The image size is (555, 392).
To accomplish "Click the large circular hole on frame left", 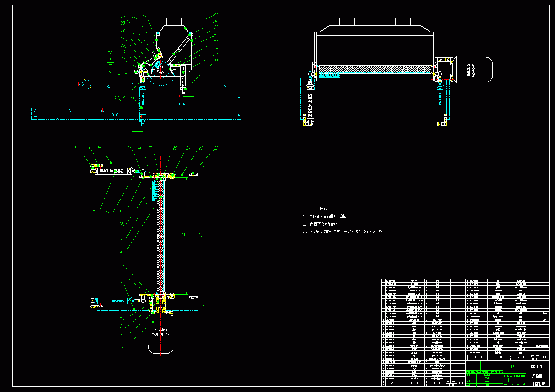I will tap(87, 84).
